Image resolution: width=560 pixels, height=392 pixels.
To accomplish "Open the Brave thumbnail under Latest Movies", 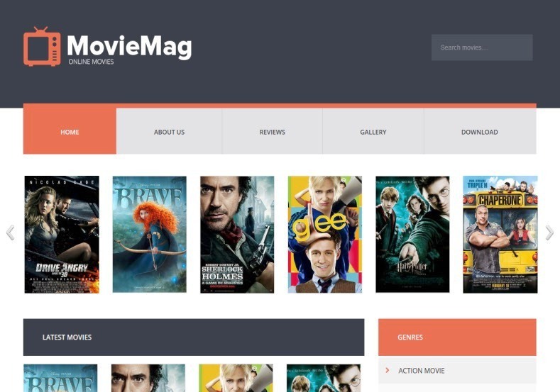I will coord(60,378).
